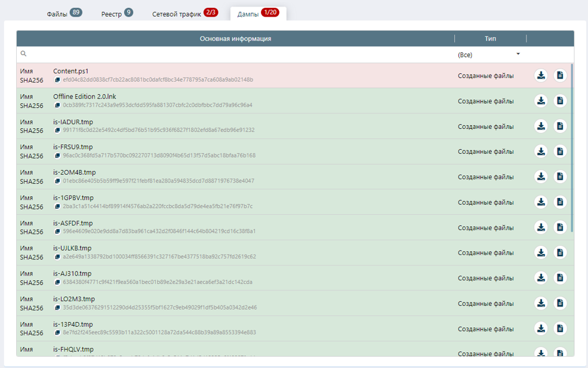The width and height of the screenshot is (588, 368).
Task: Switch to the Файлы tab
Action: [64, 14]
